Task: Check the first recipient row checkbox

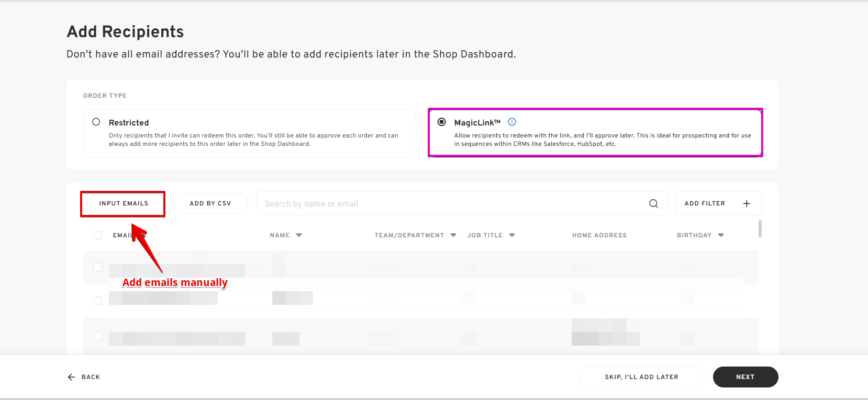Action: [x=98, y=267]
